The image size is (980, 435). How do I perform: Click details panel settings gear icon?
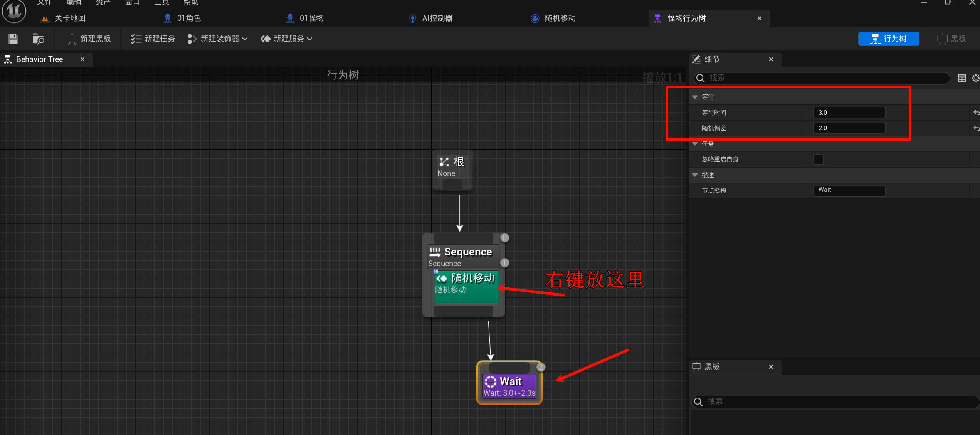pos(975,78)
